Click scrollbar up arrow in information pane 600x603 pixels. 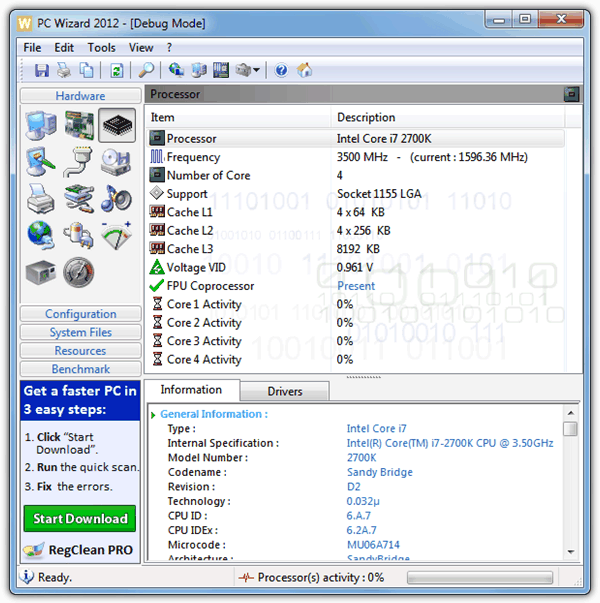(571, 413)
